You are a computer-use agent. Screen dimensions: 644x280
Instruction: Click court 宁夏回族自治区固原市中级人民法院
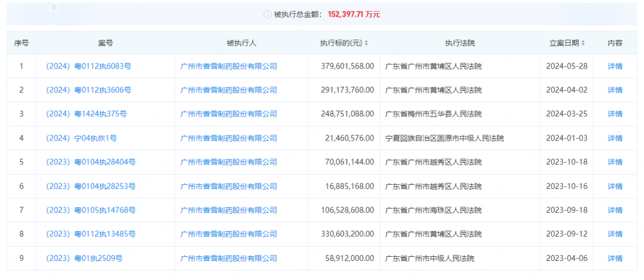tap(444, 138)
